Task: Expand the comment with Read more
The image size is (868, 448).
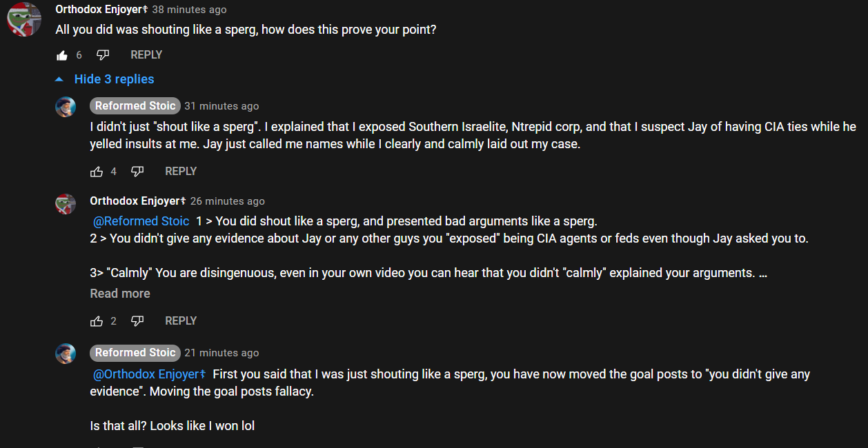Action: point(120,294)
